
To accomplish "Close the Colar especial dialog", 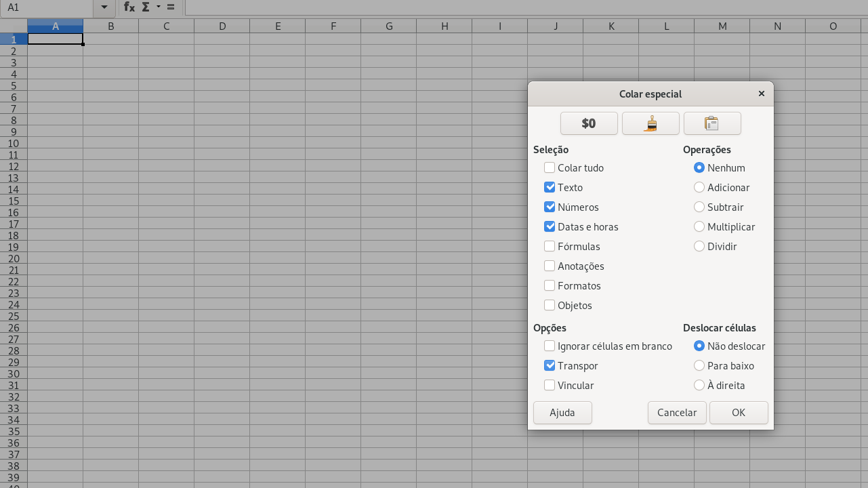I will point(762,94).
